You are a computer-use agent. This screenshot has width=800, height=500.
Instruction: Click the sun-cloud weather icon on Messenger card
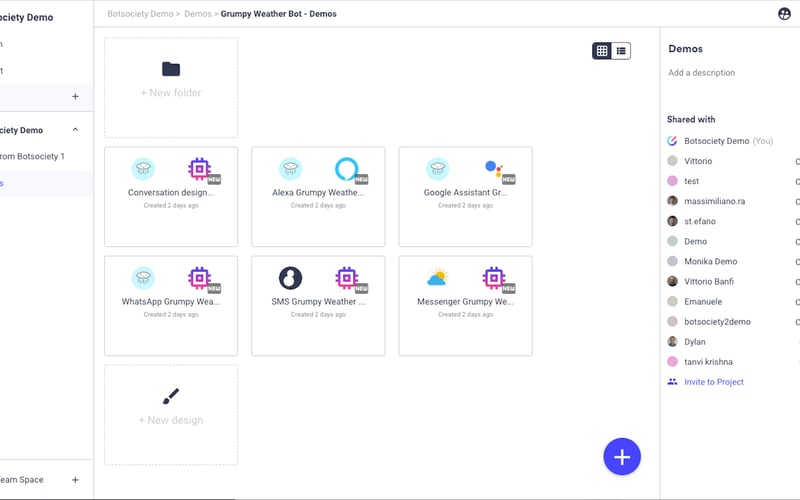click(437, 278)
